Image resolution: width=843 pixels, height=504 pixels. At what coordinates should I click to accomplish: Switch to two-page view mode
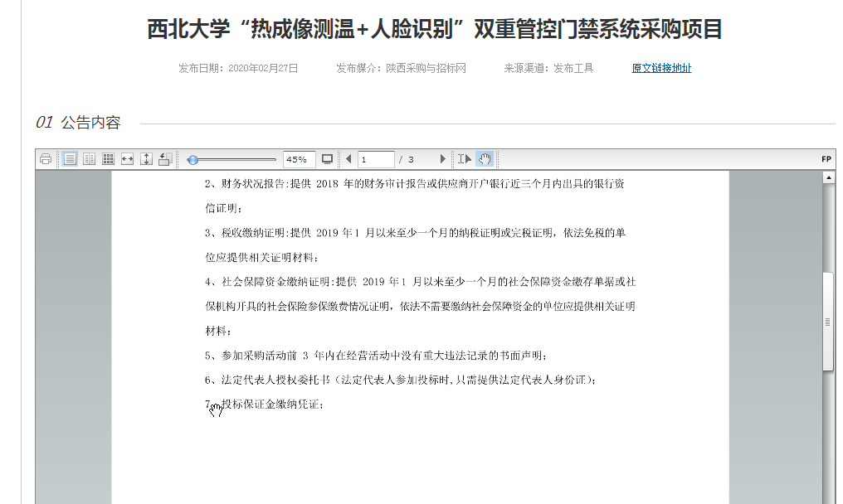pos(89,159)
